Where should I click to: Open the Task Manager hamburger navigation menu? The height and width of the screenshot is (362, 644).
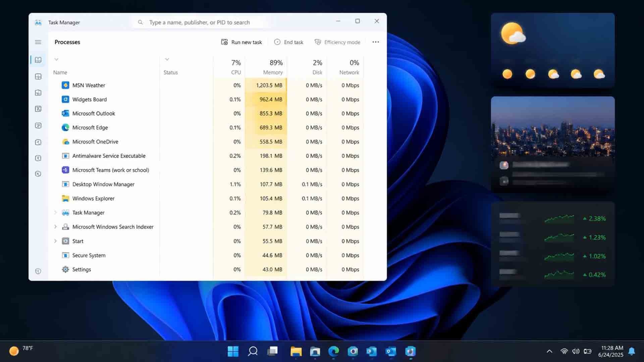(x=38, y=42)
